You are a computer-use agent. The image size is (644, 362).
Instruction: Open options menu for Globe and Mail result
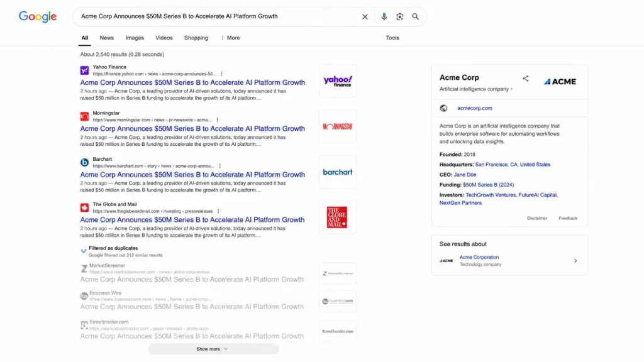click(x=218, y=211)
